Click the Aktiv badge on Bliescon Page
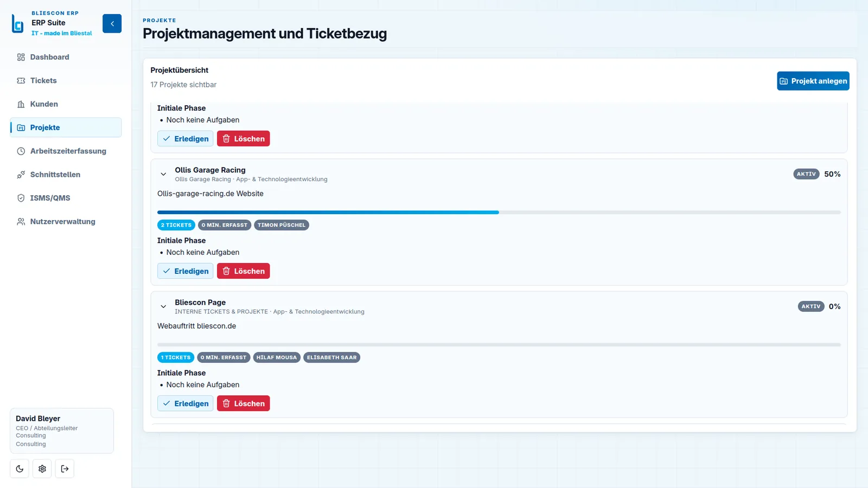Viewport: 868px width, 488px height. [811, 306]
